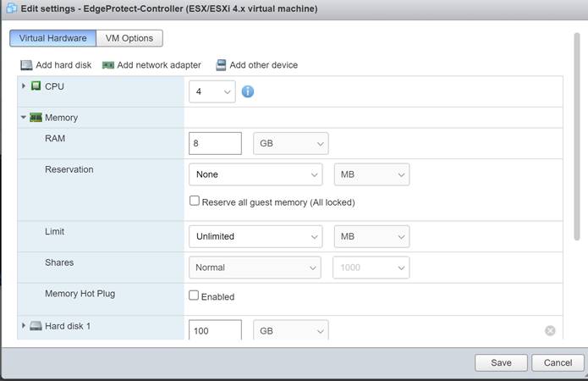
Task: Click the Save button
Action: pyautogui.click(x=501, y=362)
